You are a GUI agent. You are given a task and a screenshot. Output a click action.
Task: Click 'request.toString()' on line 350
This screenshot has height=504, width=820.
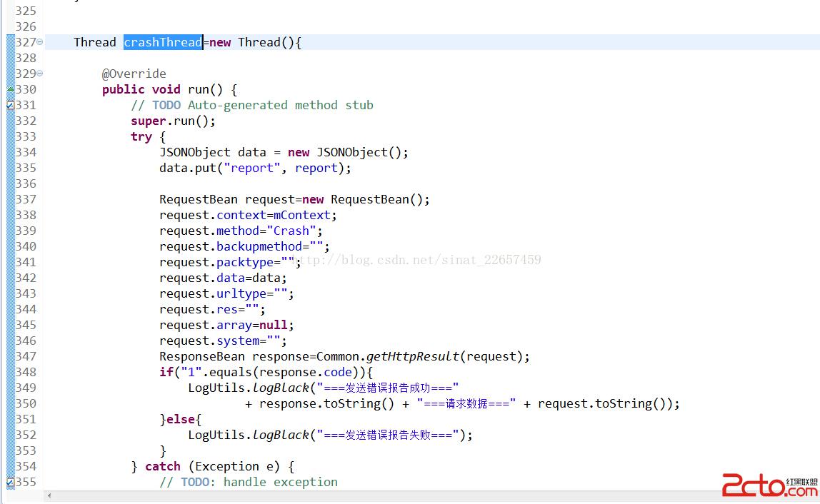602,403
